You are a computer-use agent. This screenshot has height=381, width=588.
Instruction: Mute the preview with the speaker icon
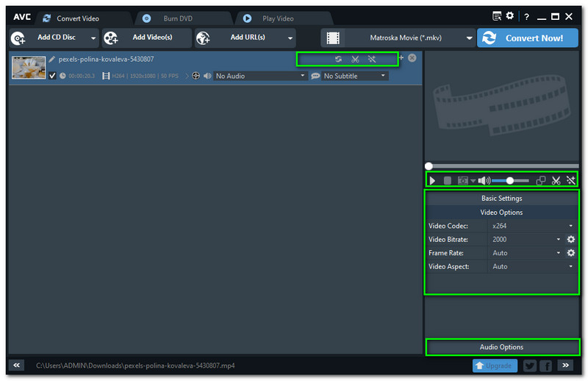click(483, 180)
